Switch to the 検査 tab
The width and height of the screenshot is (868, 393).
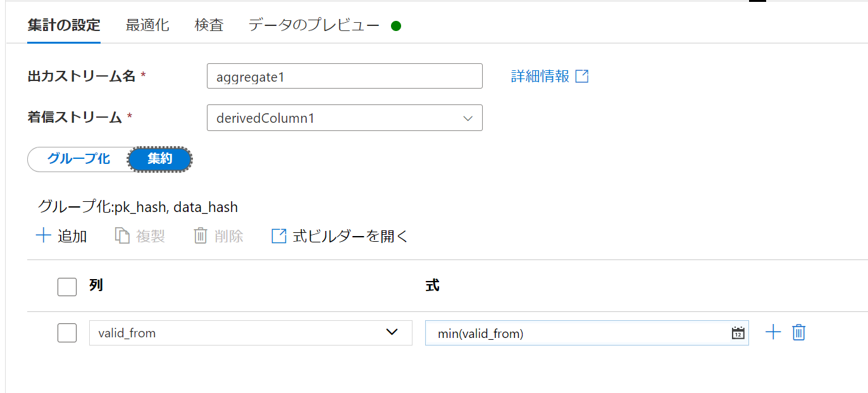(209, 25)
